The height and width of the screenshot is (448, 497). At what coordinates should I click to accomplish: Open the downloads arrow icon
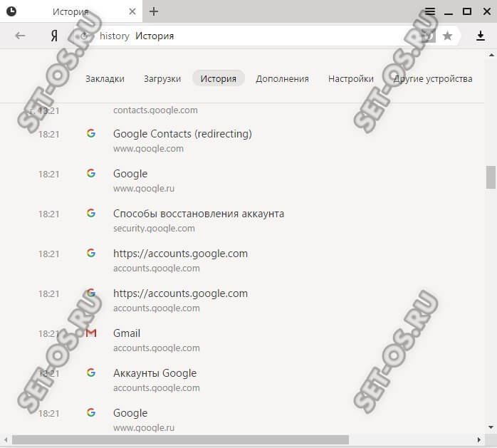coord(481,36)
